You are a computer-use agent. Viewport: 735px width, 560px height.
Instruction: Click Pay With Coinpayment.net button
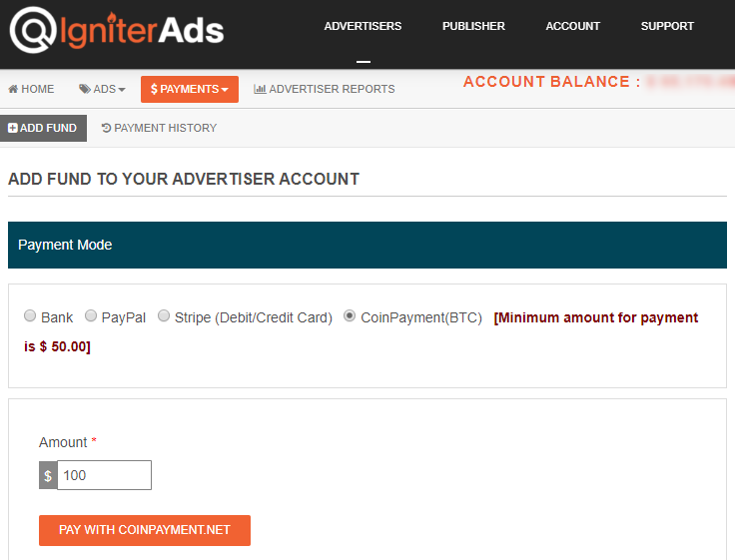tap(145, 530)
